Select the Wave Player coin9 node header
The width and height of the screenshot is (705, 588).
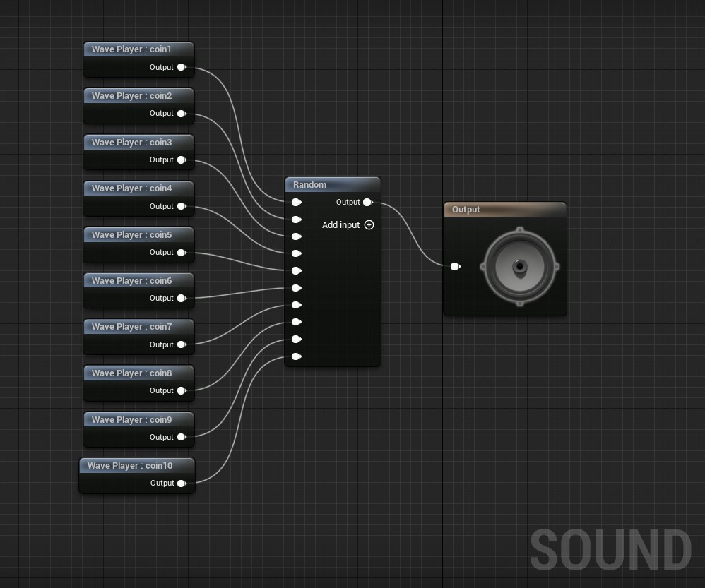pos(138,420)
